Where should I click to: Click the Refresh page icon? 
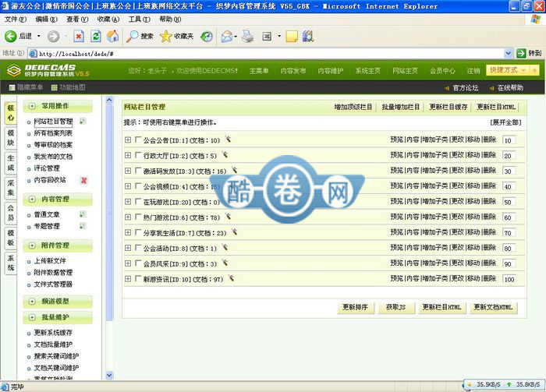tap(96, 36)
